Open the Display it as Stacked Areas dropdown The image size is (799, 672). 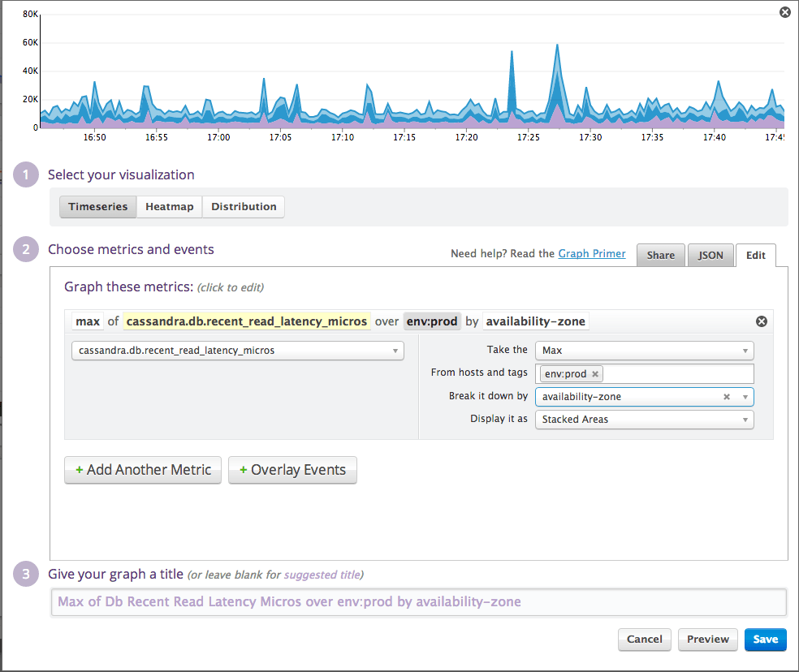coord(644,419)
